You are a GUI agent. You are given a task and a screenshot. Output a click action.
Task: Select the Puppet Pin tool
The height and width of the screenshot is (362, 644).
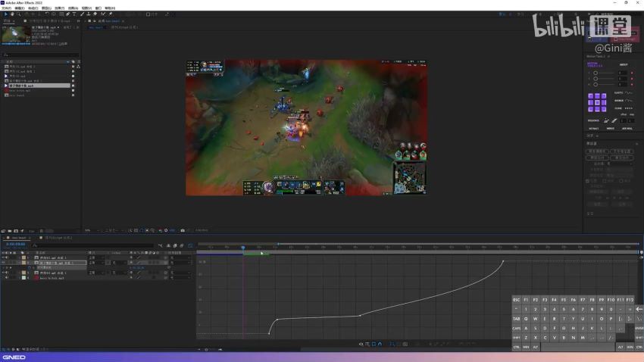111,14
